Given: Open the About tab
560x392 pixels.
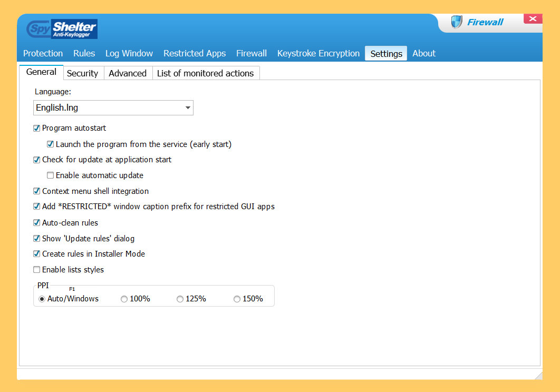Looking at the screenshot, I should [424, 53].
